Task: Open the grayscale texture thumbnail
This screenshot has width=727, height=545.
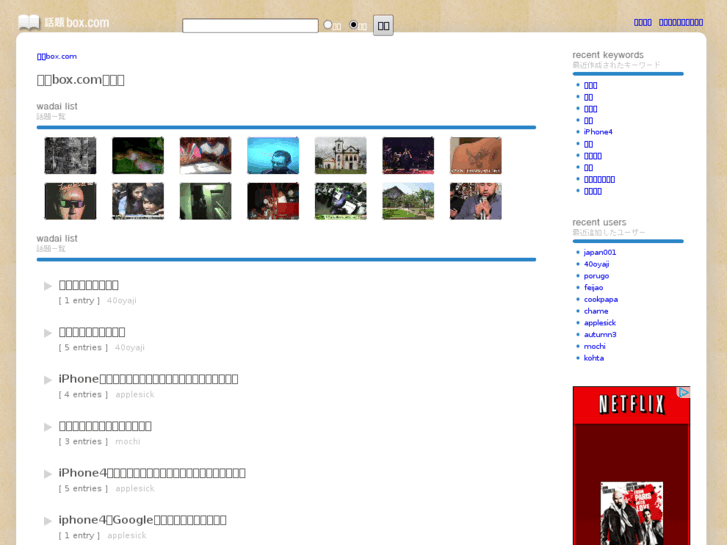Action: [x=70, y=155]
